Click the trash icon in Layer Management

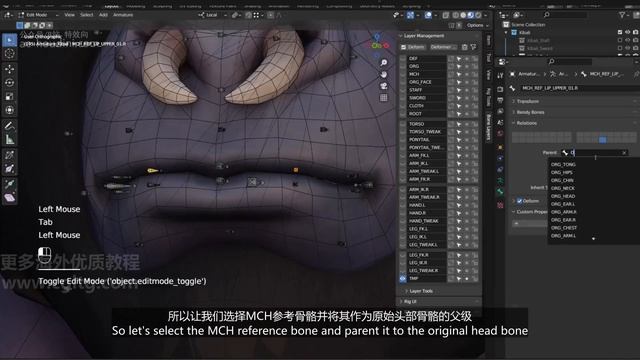tap(464, 47)
